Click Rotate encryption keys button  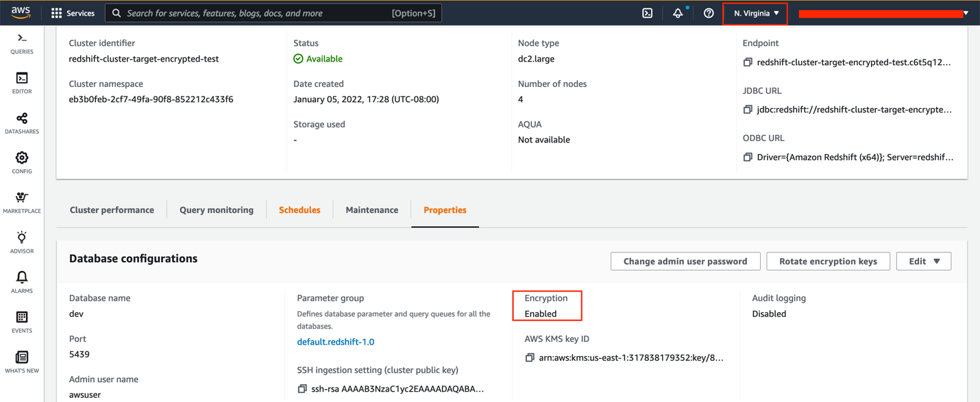828,261
